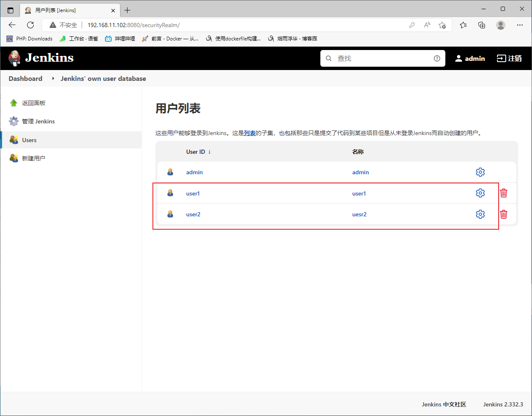This screenshot has height=416, width=532.
Task: Open the admin User ID link
Action: click(195, 172)
